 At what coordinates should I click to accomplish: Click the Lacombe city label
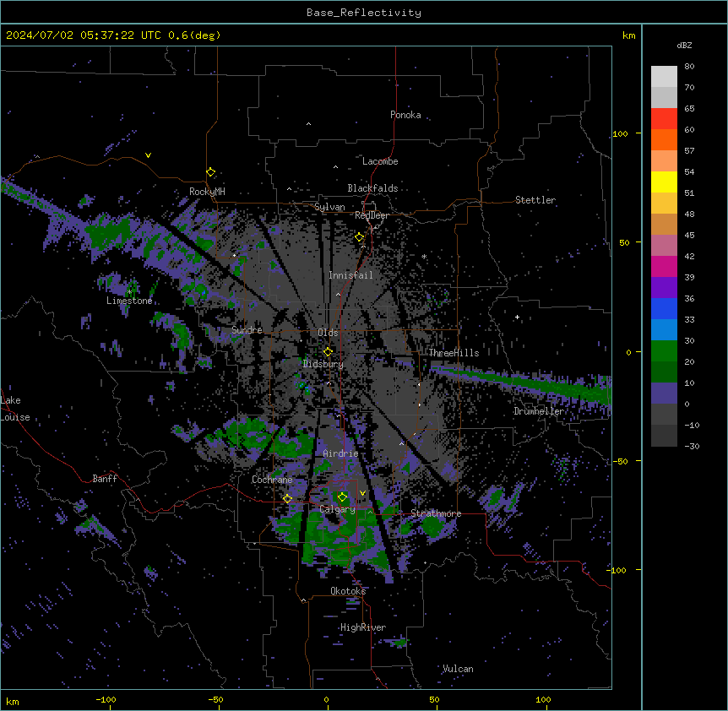coord(380,161)
